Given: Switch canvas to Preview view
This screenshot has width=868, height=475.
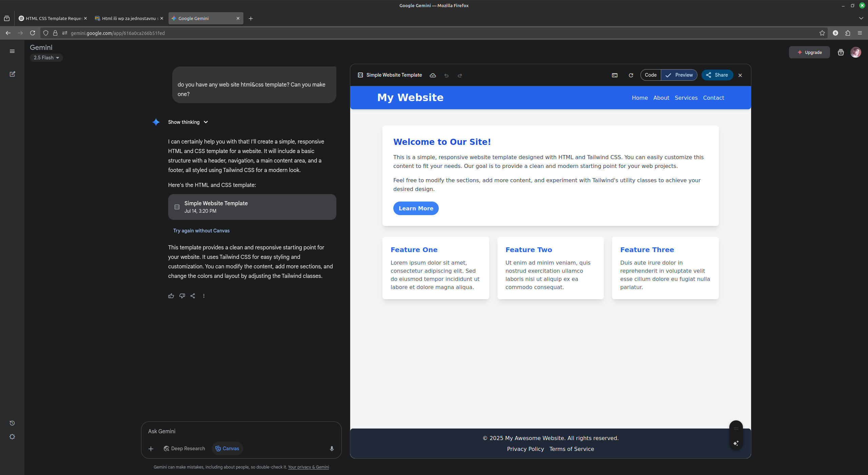Looking at the screenshot, I should click(x=679, y=75).
